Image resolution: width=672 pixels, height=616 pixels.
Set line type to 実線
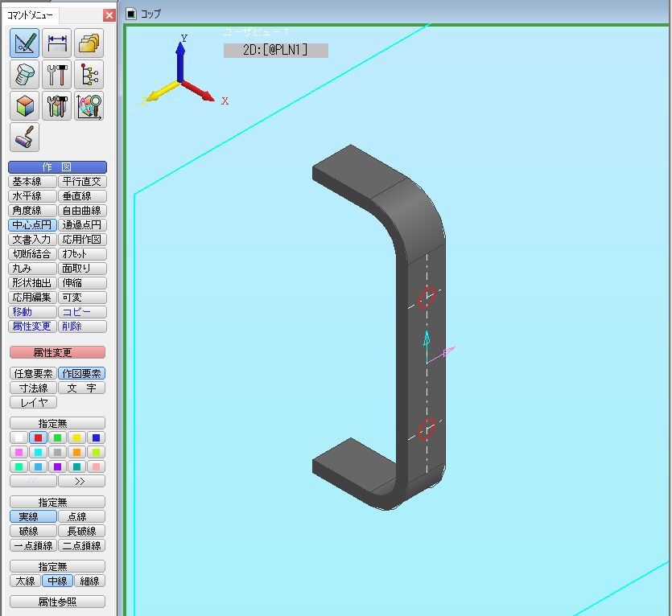pyautogui.click(x=34, y=516)
